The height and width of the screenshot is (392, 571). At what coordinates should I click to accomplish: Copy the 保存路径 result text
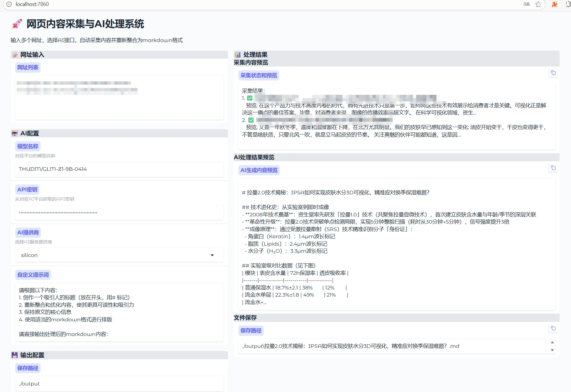coord(553,328)
